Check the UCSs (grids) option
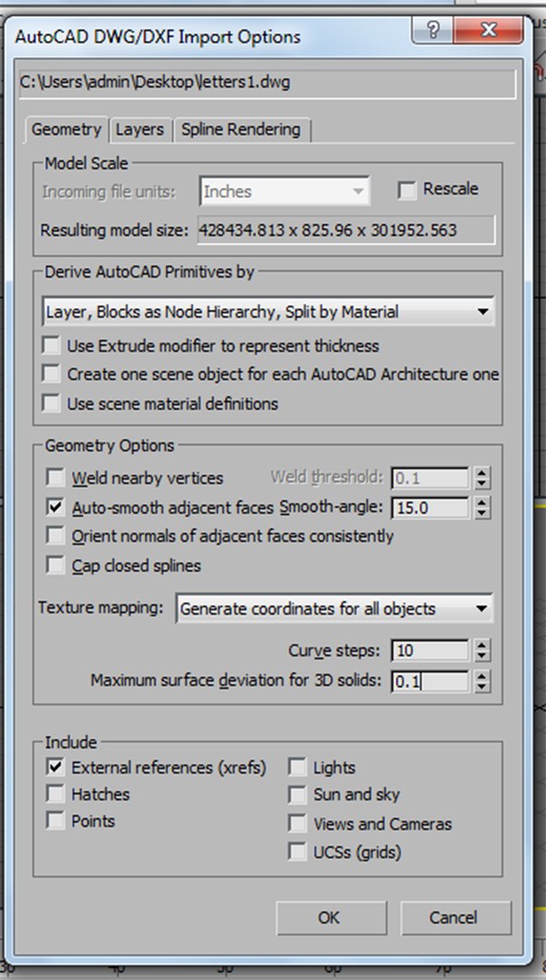This screenshot has width=546, height=980. coord(297,852)
